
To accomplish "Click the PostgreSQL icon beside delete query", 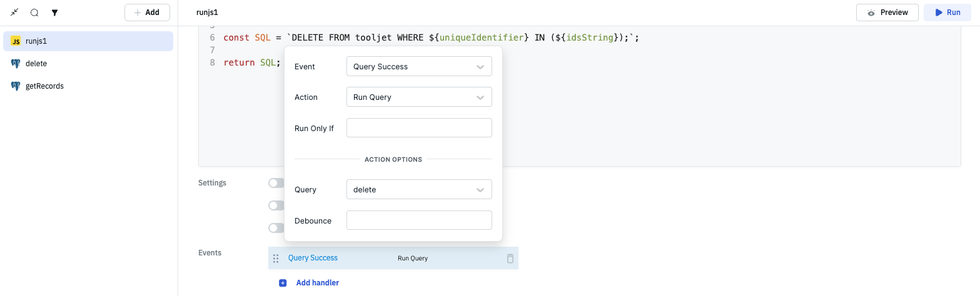I will pyautogui.click(x=16, y=64).
